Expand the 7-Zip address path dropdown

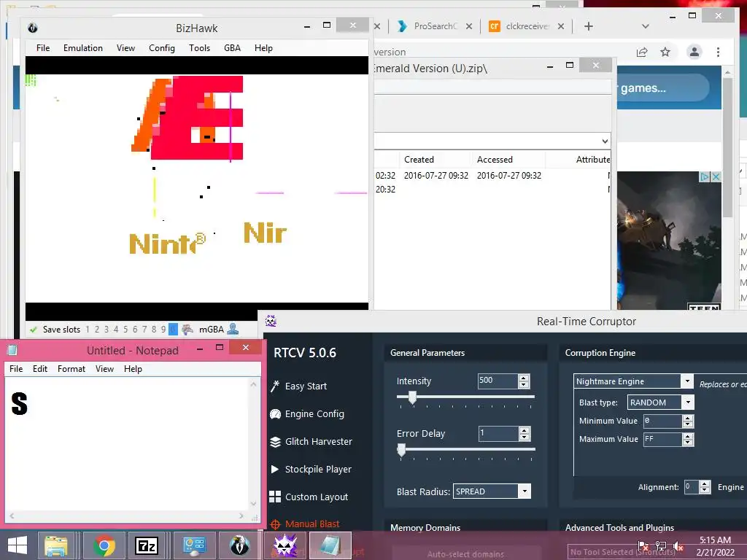(x=605, y=141)
